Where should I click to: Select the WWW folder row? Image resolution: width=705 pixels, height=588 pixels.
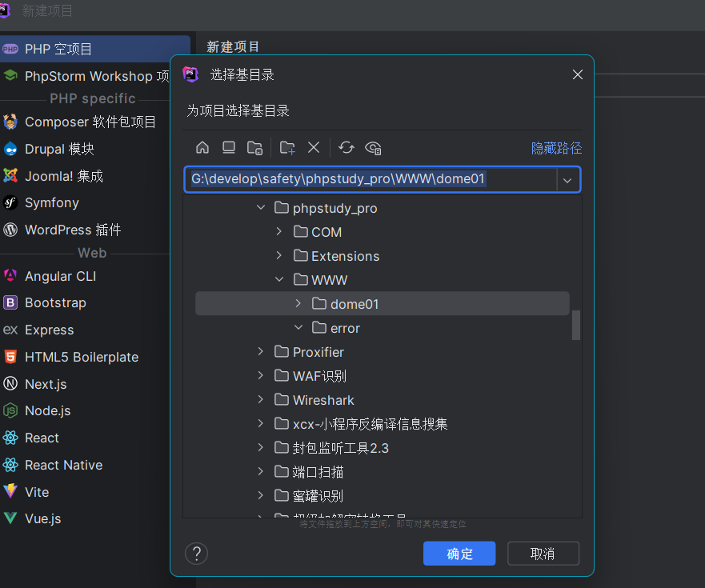coord(383,280)
